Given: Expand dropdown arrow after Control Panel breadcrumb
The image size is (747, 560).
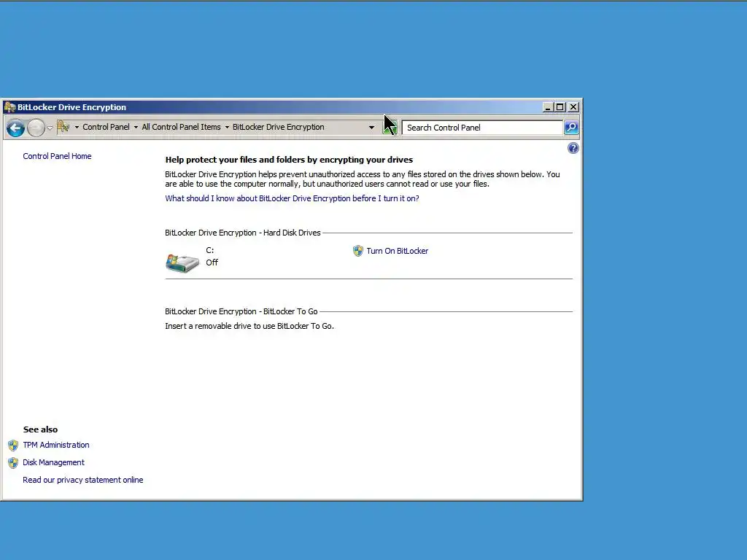Looking at the screenshot, I should 136,127.
